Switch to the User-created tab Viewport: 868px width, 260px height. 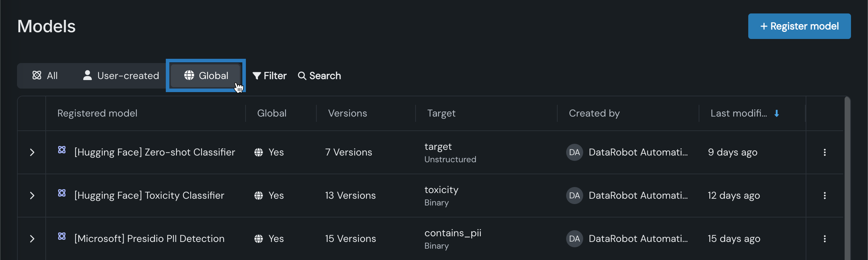point(121,76)
